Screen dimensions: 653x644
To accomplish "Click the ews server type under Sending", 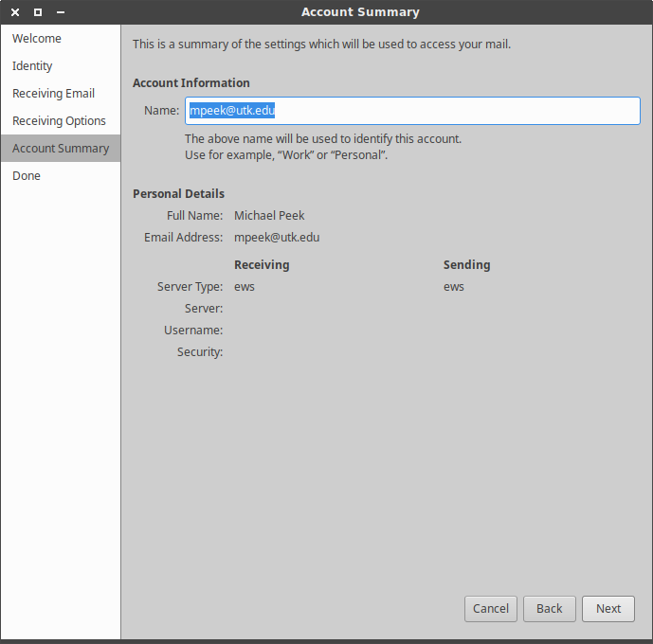I will click(x=454, y=287).
